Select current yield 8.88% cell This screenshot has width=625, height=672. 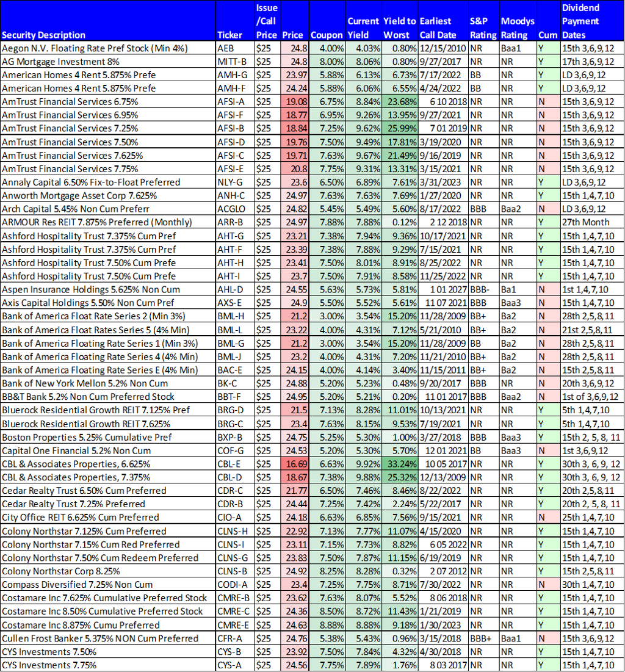click(363, 625)
